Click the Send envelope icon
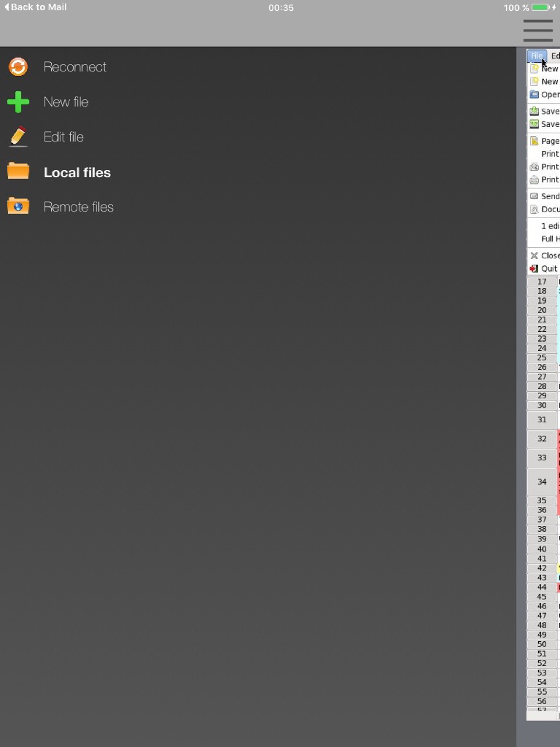The width and height of the screenshot is (560, 747). coord(534,196)
